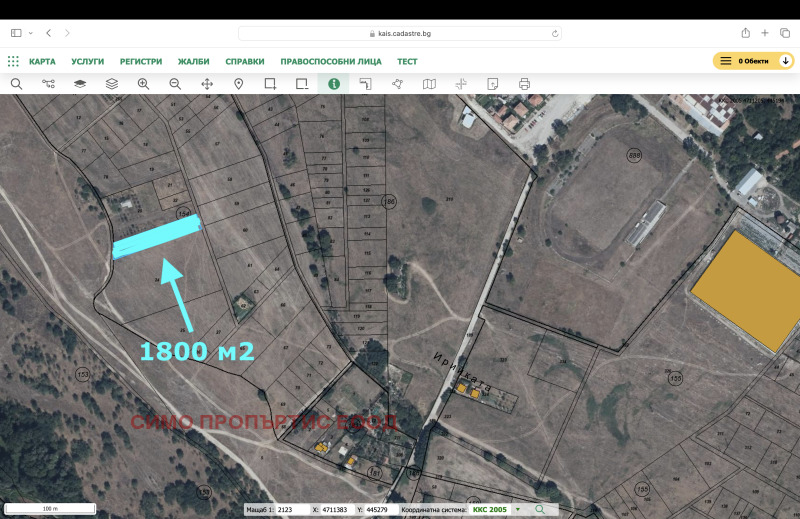Select the distance measure tool
Viewport: 800px width, 519px height.
[365, 84]
